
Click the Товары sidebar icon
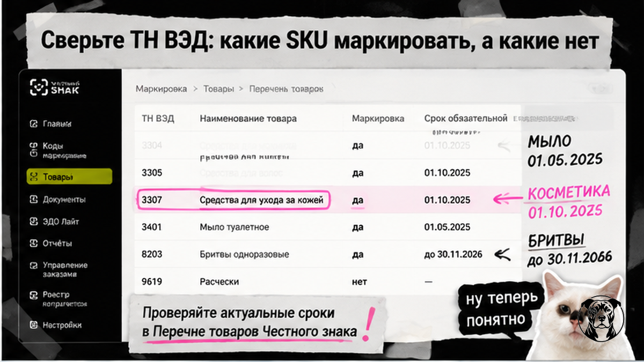click(34, 177)
